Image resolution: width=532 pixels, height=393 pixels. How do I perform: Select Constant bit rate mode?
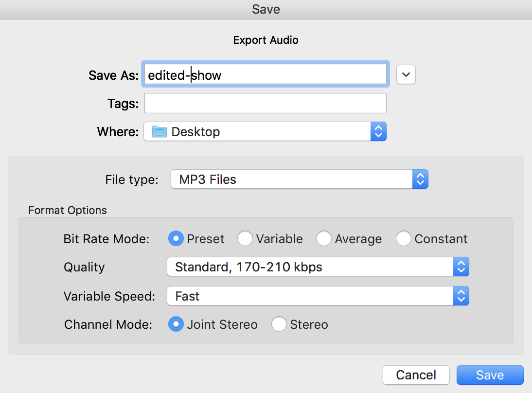[404, 239]
